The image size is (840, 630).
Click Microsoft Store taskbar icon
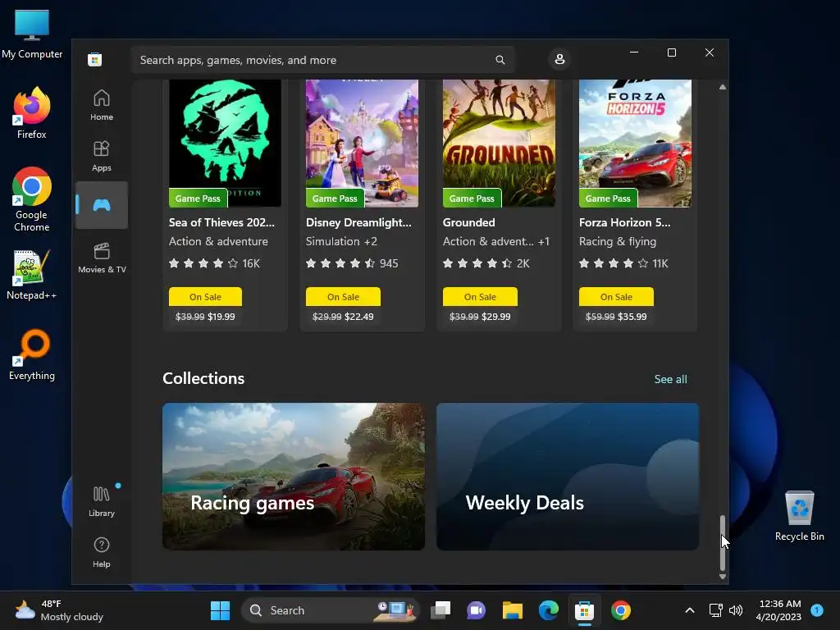click(x=584, y=610)
